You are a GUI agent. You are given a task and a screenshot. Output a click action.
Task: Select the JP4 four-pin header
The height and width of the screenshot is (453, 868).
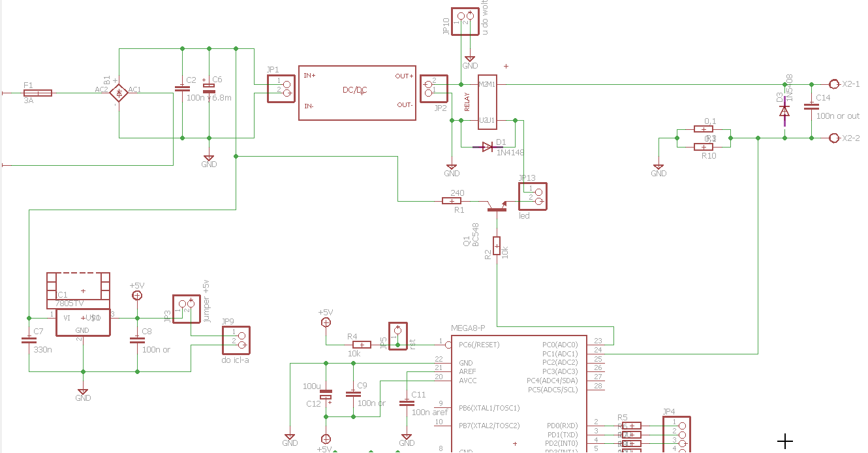[676, 435]
